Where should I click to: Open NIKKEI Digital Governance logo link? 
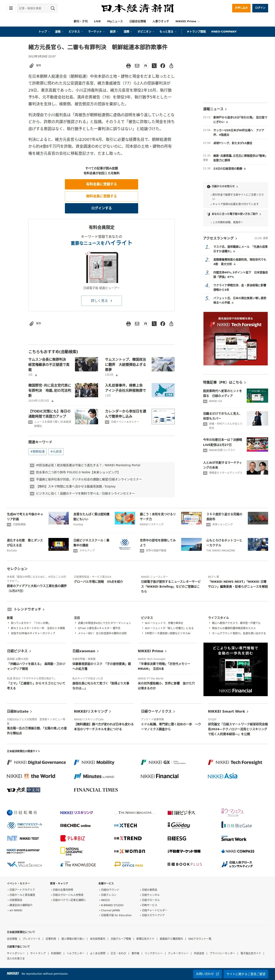37,762
